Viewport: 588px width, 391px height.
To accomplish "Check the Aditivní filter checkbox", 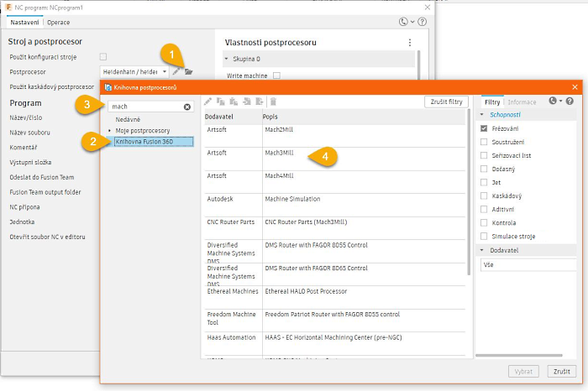I will click(484, 210).
